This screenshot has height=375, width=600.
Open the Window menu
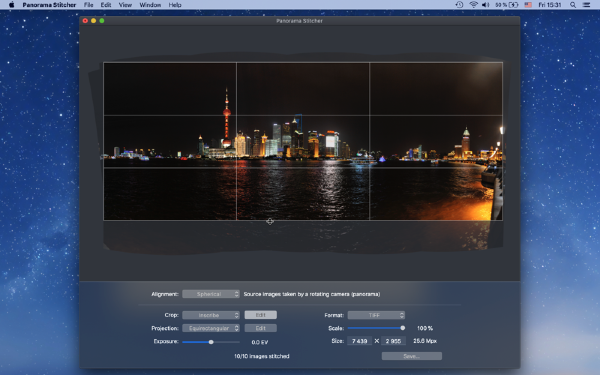click(150, 5)
